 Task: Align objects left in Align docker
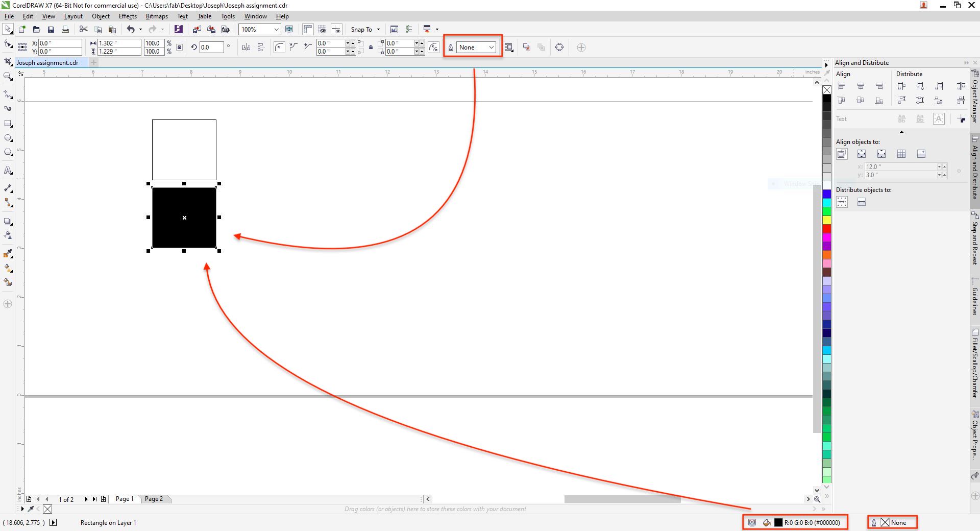pyautogui.click(x=842, y=86)
